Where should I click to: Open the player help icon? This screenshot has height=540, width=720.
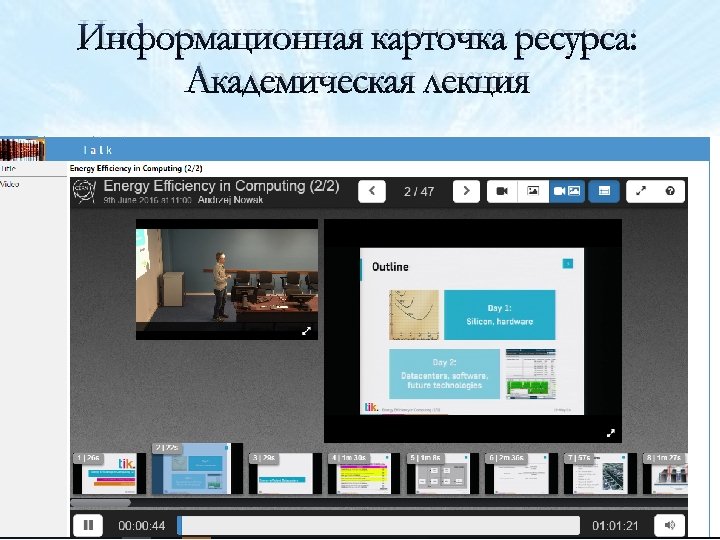click(670, 191)
